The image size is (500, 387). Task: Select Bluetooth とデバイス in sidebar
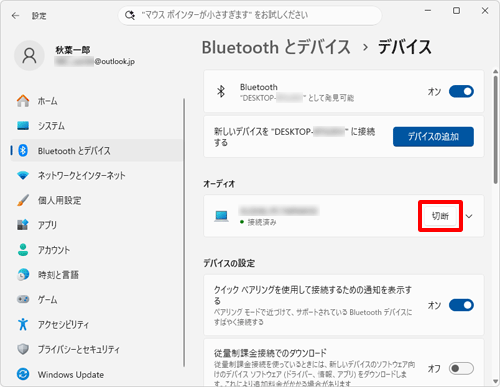[97, 151]
